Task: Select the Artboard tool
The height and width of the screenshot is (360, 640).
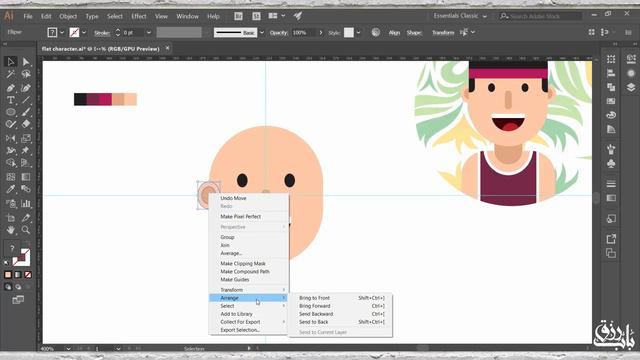Action: (x=11, y=218)
